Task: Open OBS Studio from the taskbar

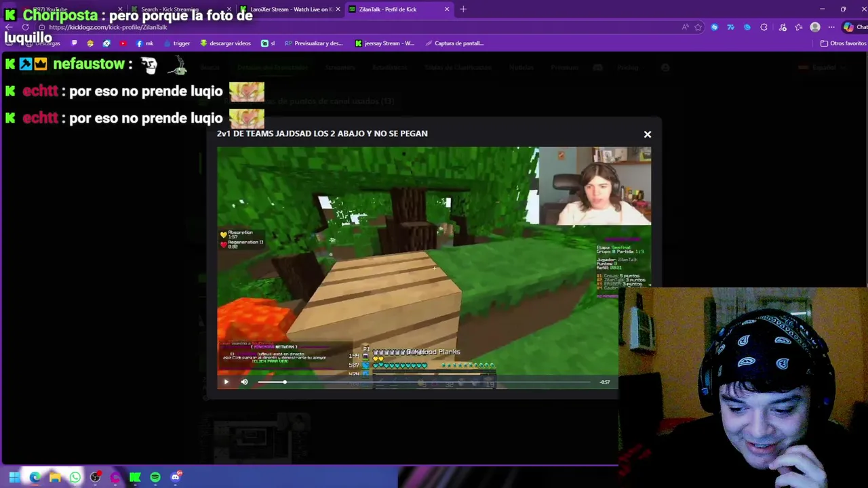Action: click(x=95, y=477)
